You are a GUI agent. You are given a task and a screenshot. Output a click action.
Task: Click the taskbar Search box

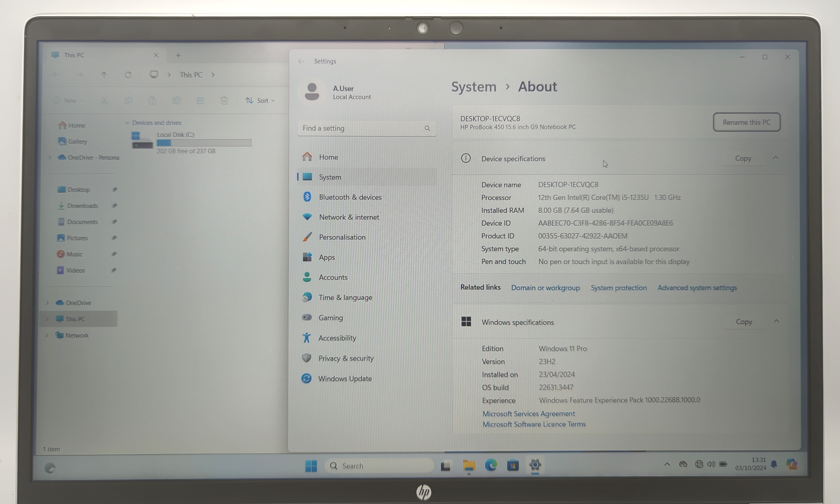[x=379, y=466]
